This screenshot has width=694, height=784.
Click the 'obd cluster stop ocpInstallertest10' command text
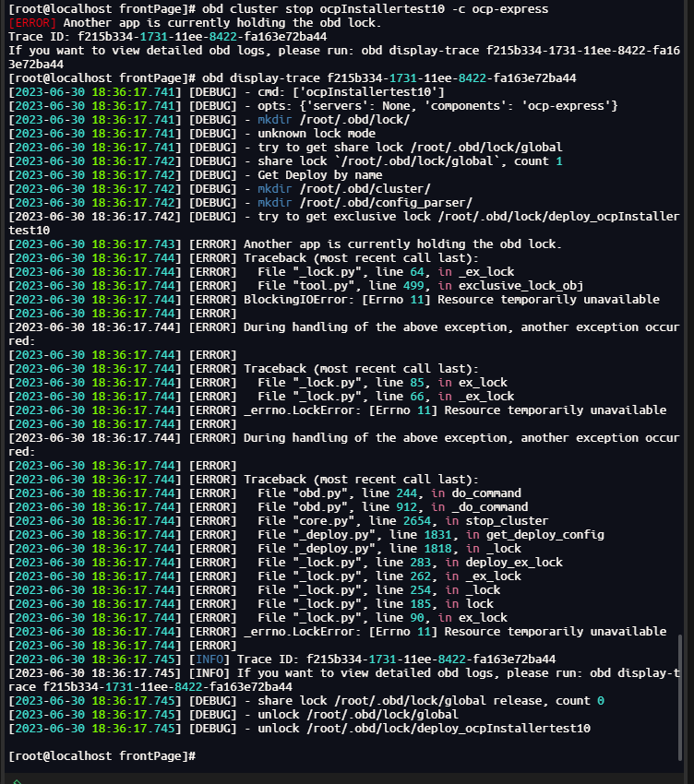323,9
